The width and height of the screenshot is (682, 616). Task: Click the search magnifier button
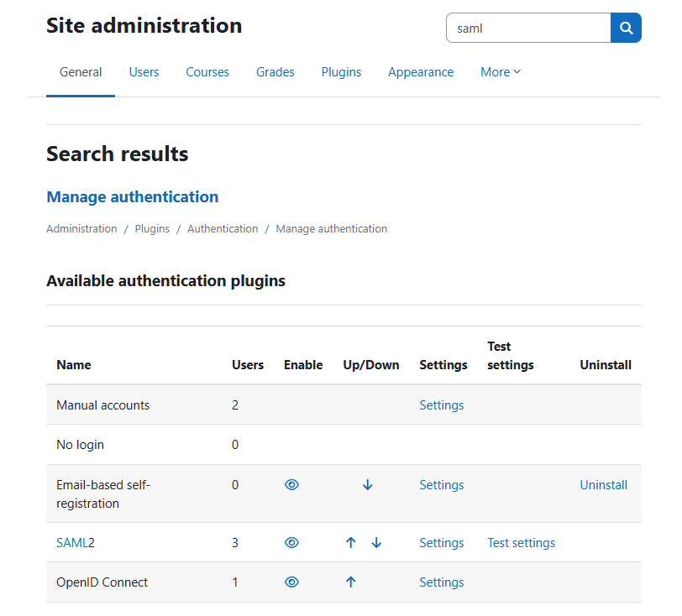coord(626,28)
